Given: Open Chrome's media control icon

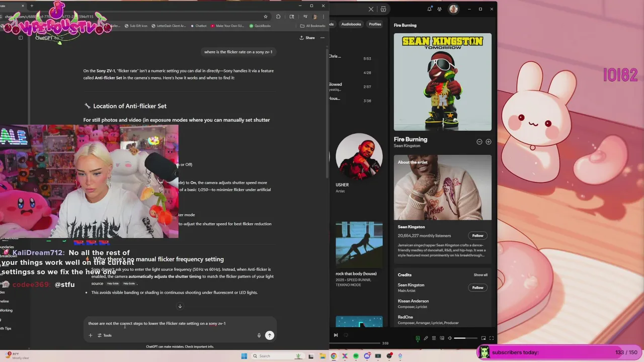Looking at the screenshot, I should (305, 17).
